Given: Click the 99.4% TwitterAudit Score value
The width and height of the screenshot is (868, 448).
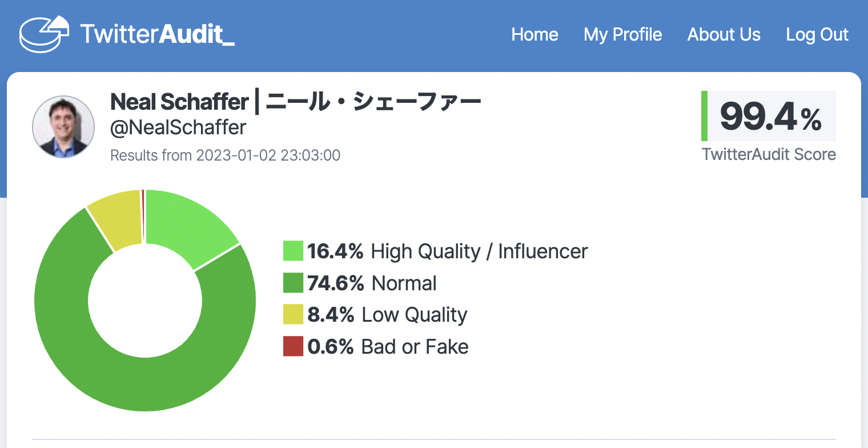Looking at the screenshot, I should [771, 115].
